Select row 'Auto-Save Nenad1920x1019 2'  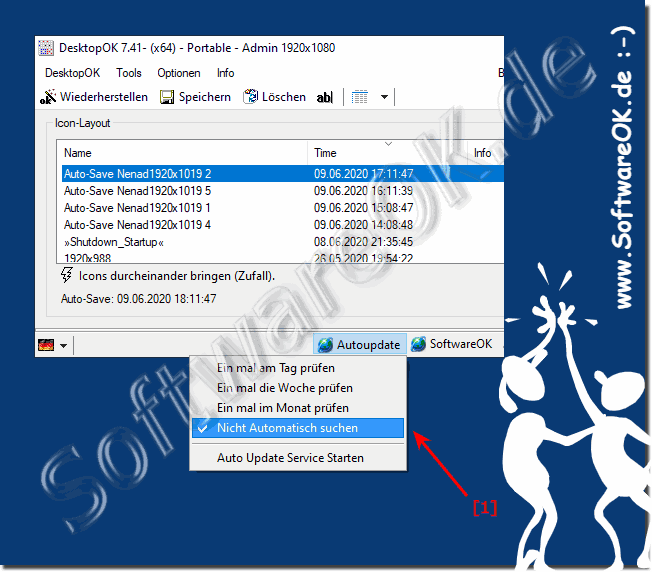pyautogui.click(x=283, y=173)
